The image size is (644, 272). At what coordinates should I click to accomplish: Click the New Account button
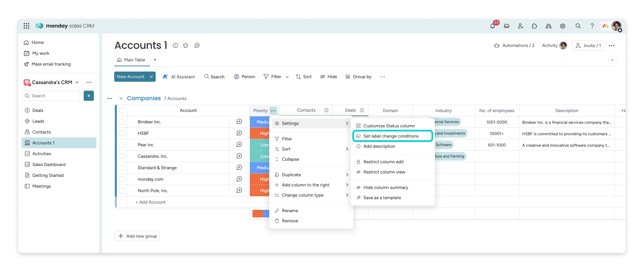click(x=130, y=77)
